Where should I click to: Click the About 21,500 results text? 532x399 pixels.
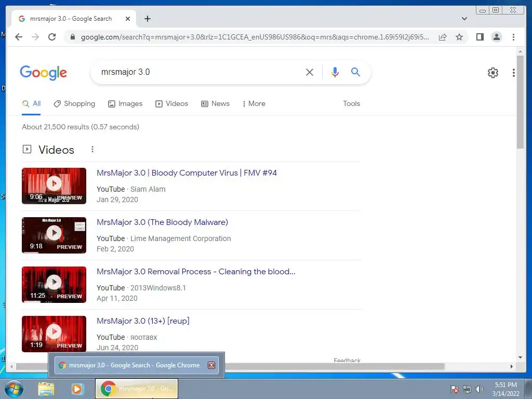(81, 127)
